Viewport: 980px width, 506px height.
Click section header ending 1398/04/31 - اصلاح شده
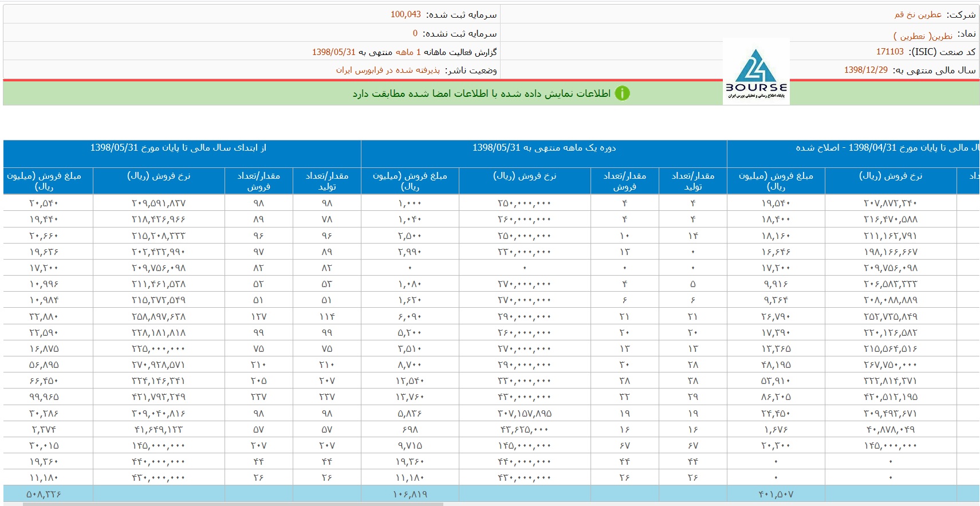point(887,148)
